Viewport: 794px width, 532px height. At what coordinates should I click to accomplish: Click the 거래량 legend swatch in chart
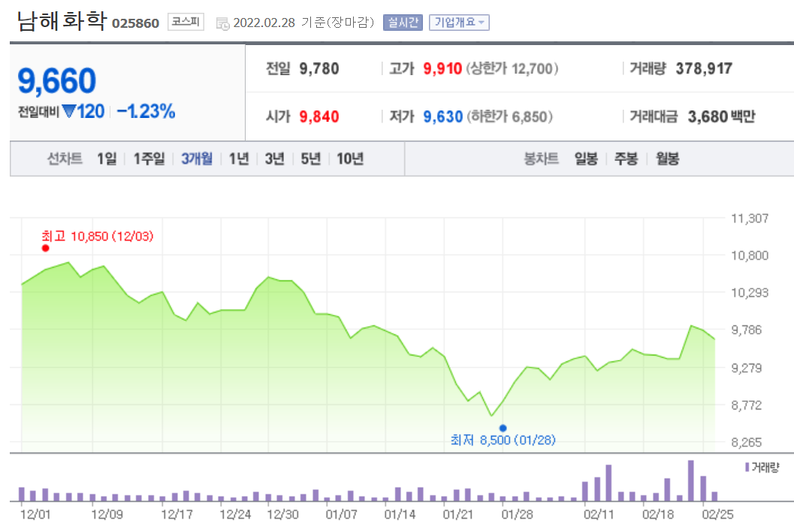point(747,467)
